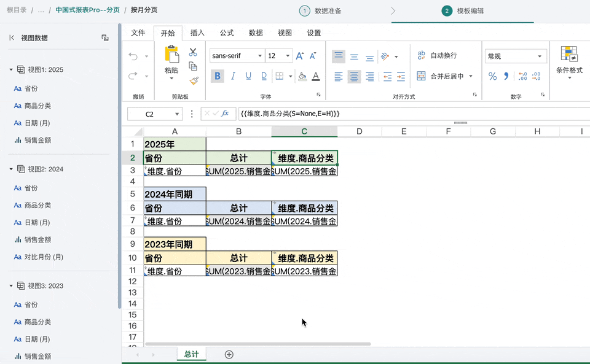Viewport: 590px width, 364px height.
Task: Collapse 视图3: 2023 tree node
Action: tap(11, 286)
